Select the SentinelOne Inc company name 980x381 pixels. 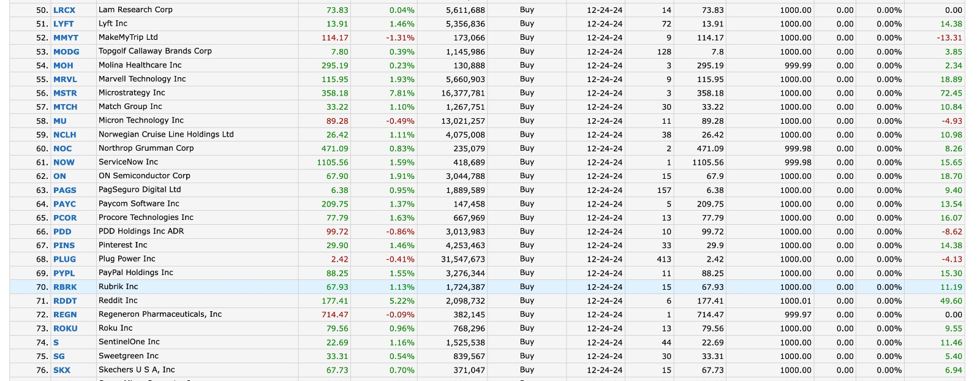(129, 342)
